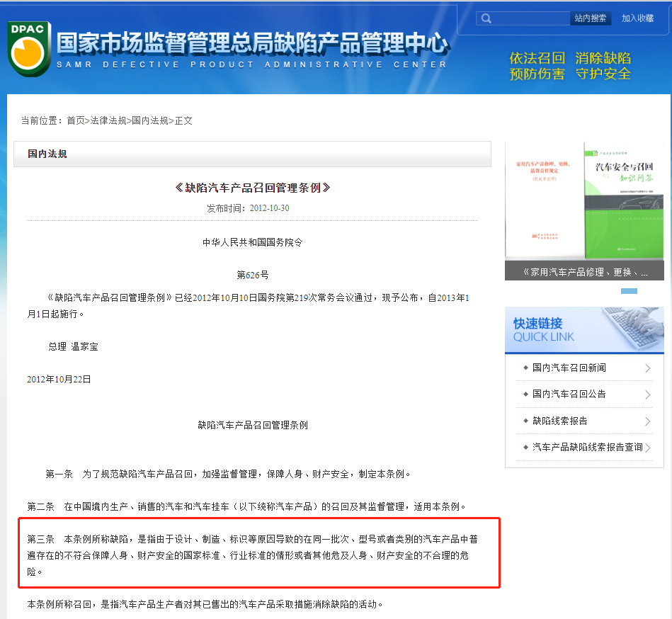Image resolution: width=672 pixels, height=619 pixels.
Task: Click the DPAC logo icon
Action: pyautogui.click(x=29, y=48)
